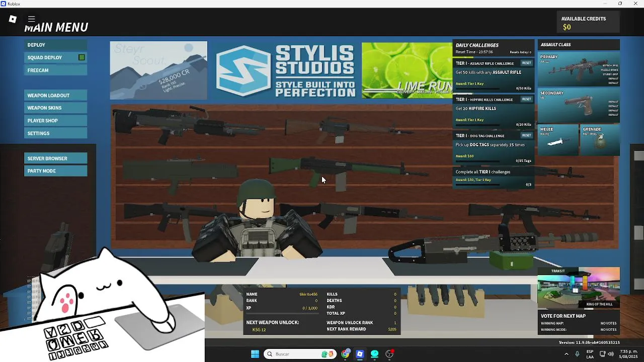This screenshot has width=644, height=362.
Task: Show hidden tray icons chevron
Action: [x=567, y=354]
